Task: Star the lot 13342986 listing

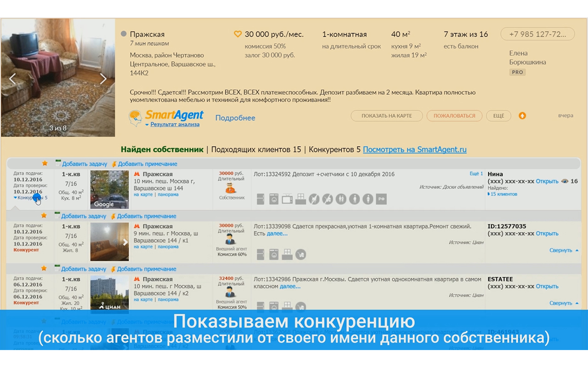Action: (x=44, y=269)
